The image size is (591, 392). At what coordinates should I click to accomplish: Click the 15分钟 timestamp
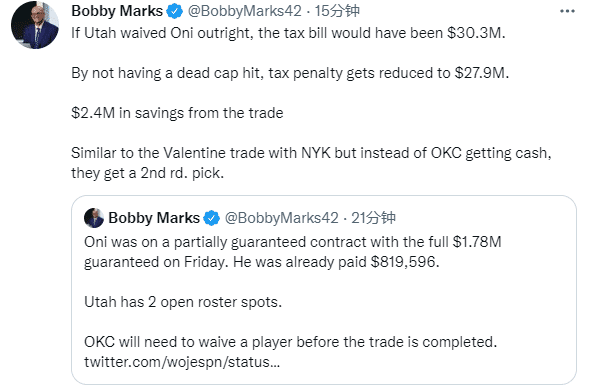point(337,11)
